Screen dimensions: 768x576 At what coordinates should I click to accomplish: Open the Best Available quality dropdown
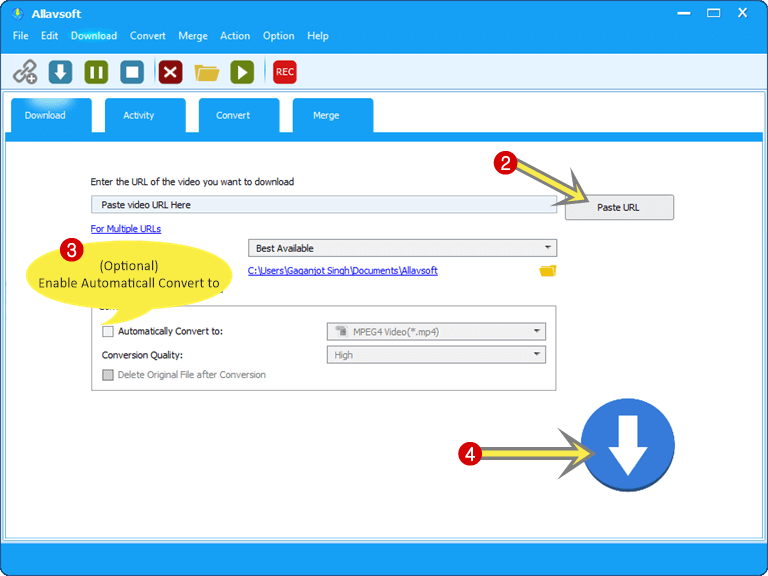point(402,248)
